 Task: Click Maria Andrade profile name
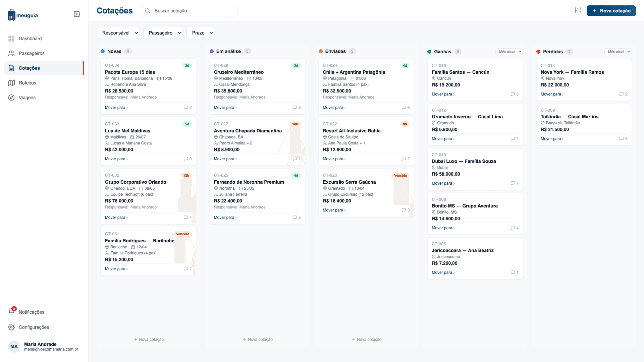(x=40, y=344)
